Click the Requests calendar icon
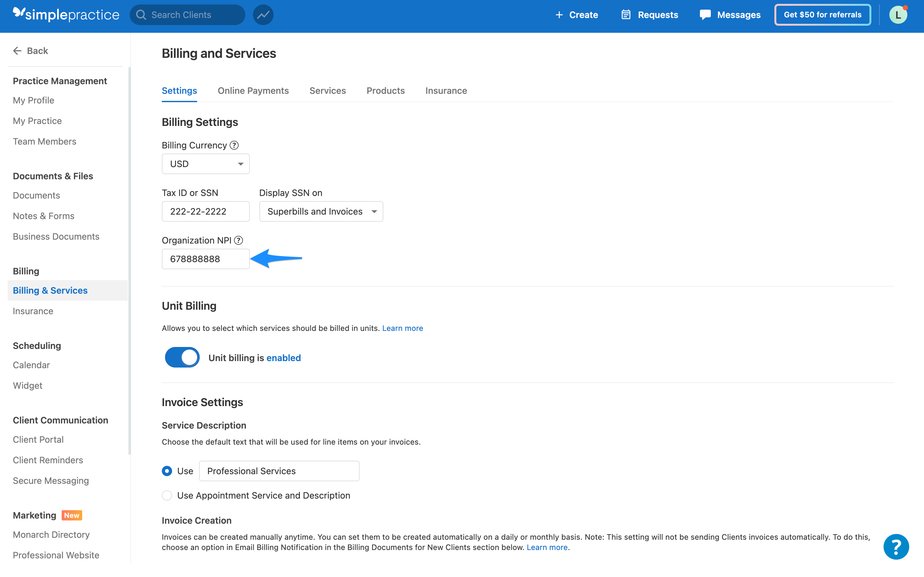Screen dimensions: 924x577 [x=626, y=14]
